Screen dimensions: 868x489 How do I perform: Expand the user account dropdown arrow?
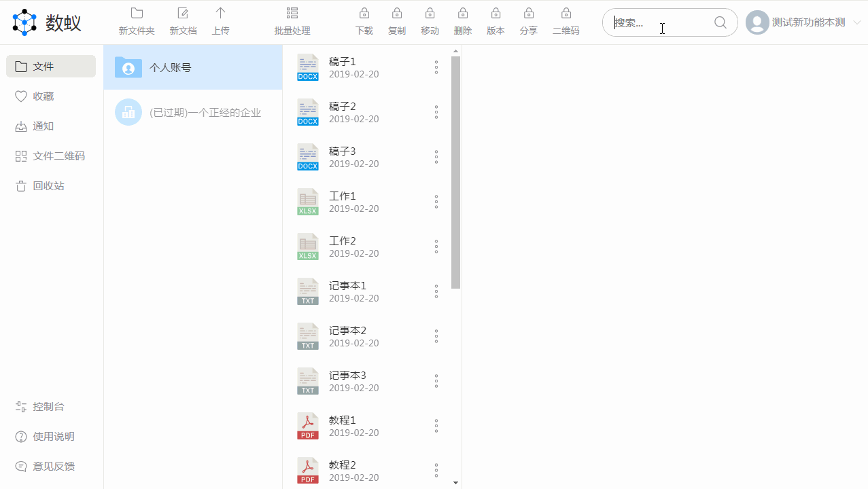click(857, 22)
